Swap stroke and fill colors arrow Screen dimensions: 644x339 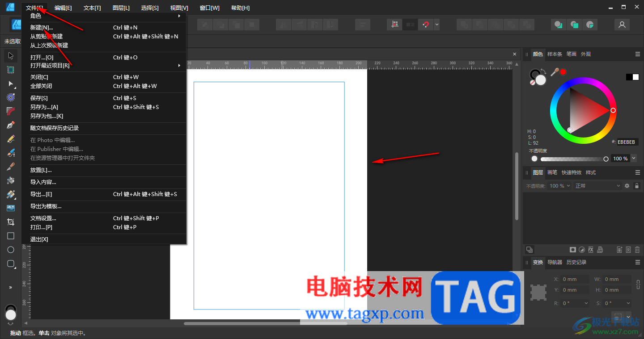point(543,71)
